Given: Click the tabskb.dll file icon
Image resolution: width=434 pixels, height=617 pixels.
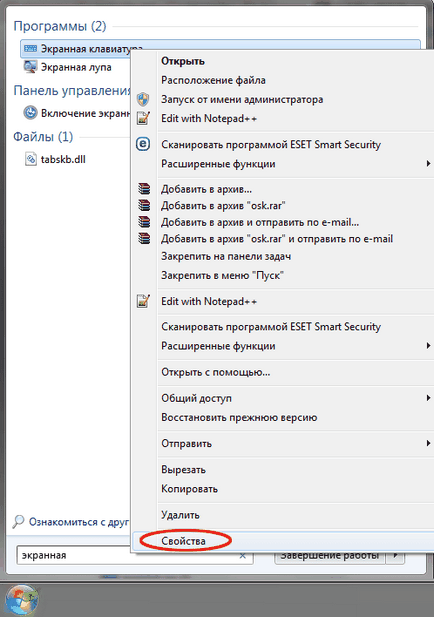Looking at the screenshot, I should (x=31, y=159).
